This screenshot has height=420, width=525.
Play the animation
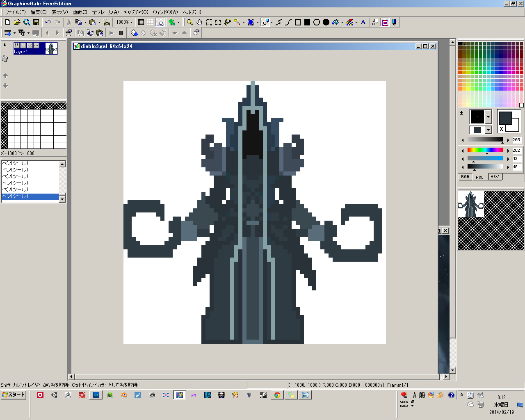(x=111, y=33)
